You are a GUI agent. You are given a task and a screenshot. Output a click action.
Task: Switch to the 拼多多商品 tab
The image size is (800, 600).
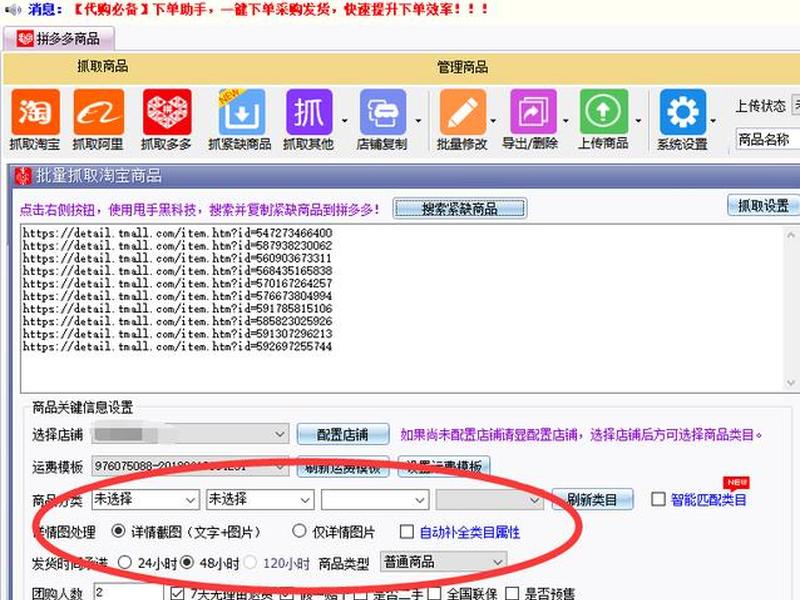[59, 39]
